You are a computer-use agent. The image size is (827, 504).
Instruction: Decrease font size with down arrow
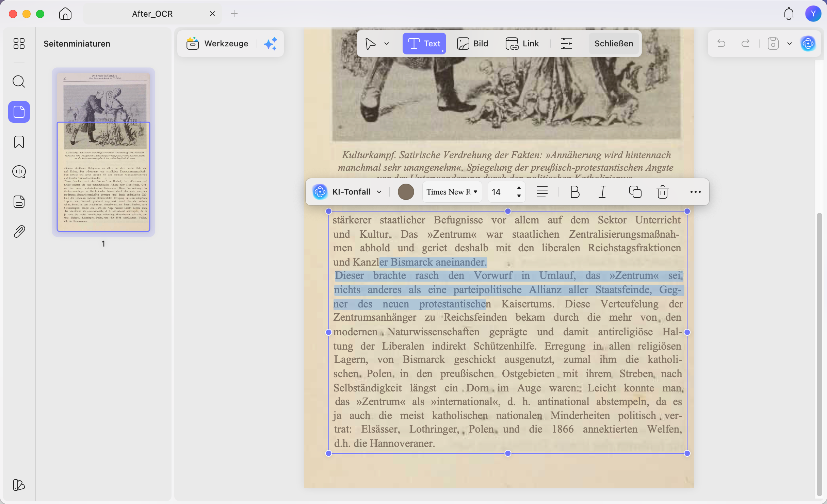point(519,196)
